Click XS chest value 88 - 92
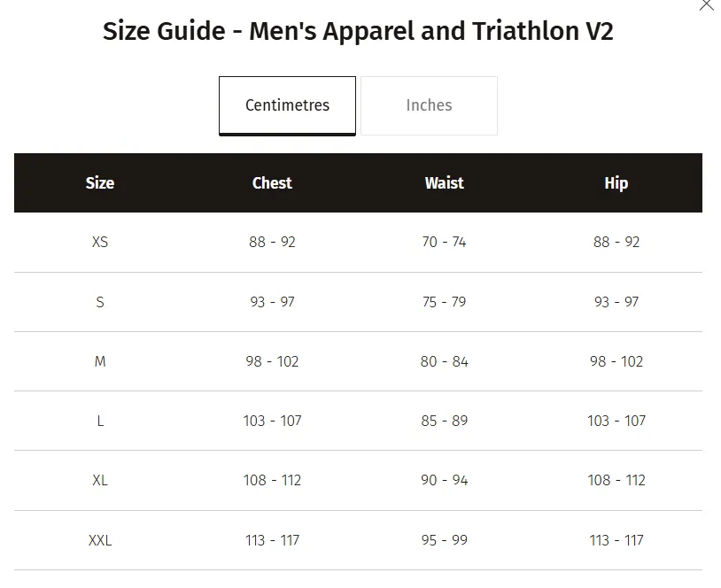Image resolution: width=721 pixels, height=588 pixels. 272,242
